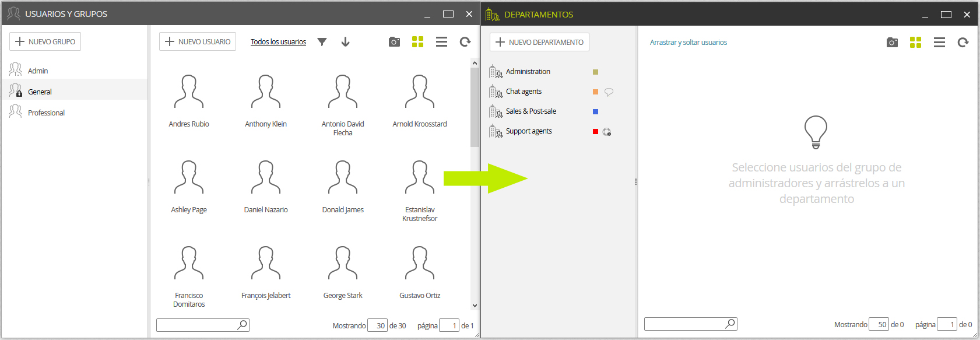This screenshot has width=980, height=340.
Task: Switch departments panel to list view
Action: click(939, 42)
